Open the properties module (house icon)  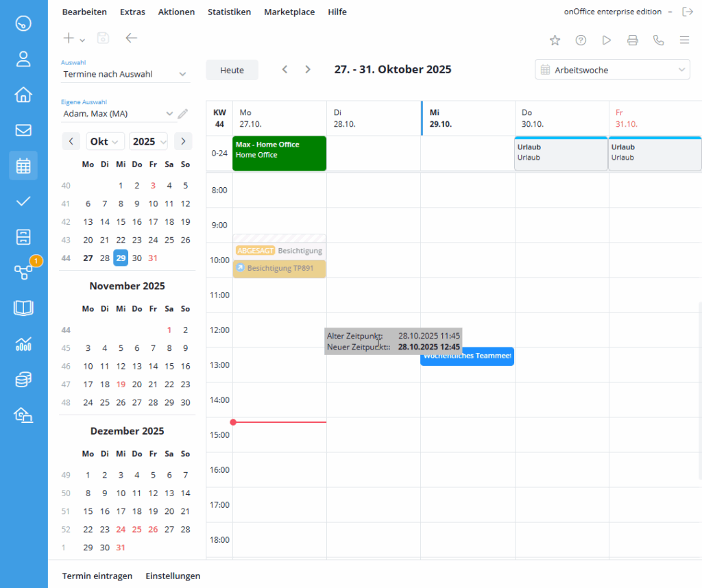pos(23,94)
